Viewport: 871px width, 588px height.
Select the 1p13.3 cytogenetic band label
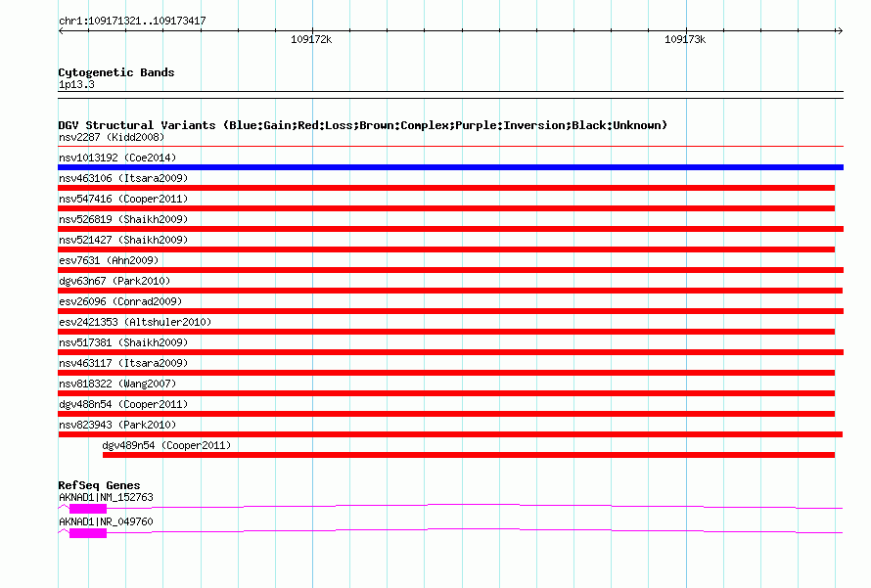76,85
